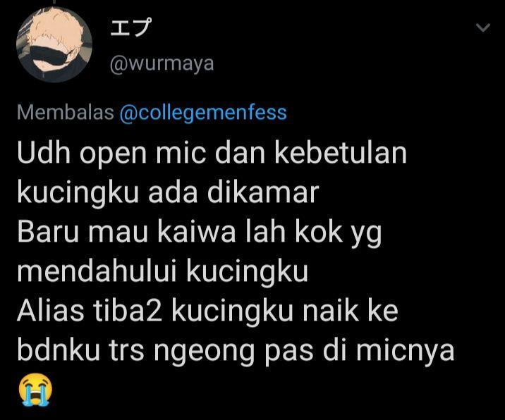Click the text mendahului kucingku

162,273
